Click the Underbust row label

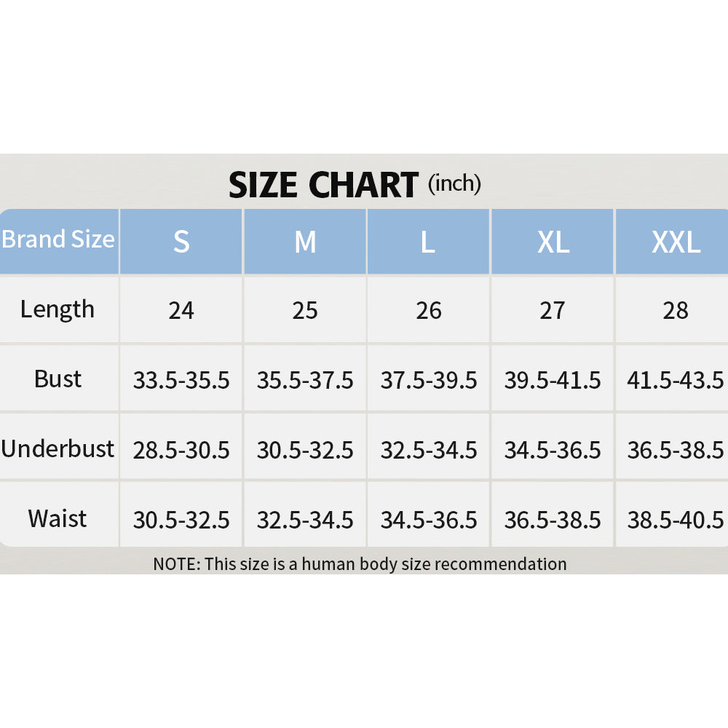[x=58, y=448]
